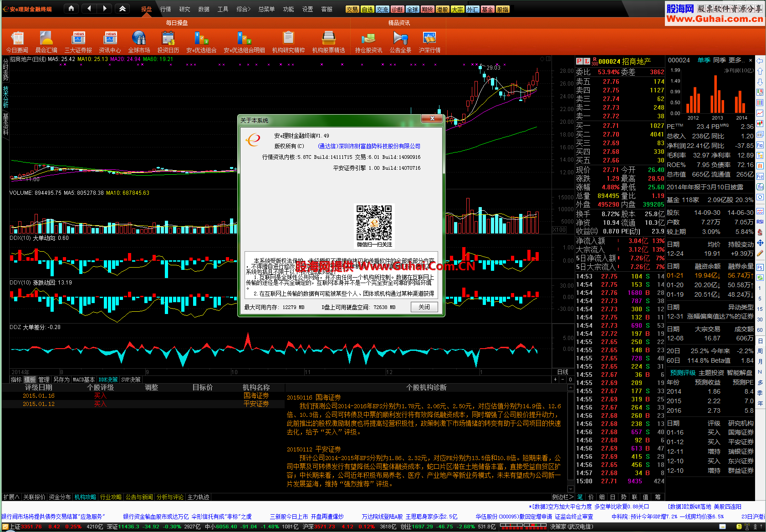Toggle 侧边栏> sidebar expander

[563, 497]
